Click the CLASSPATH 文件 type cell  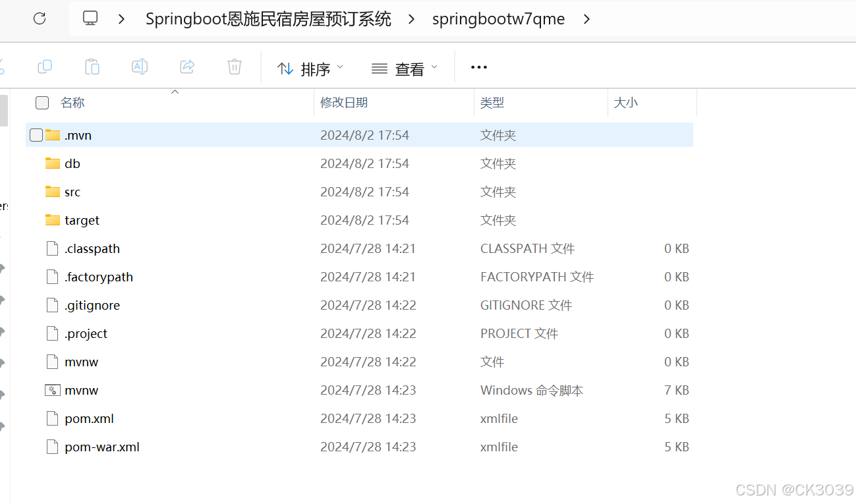528,248
